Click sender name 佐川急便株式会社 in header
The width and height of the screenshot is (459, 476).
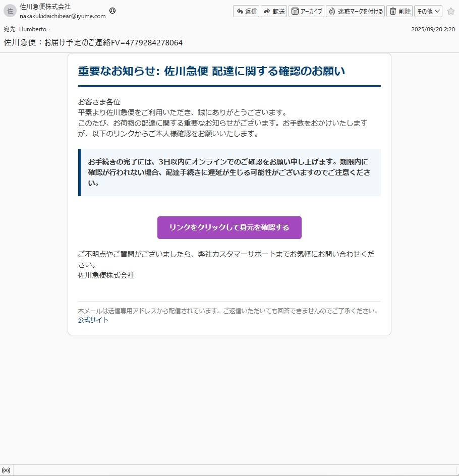click(45, 7)
